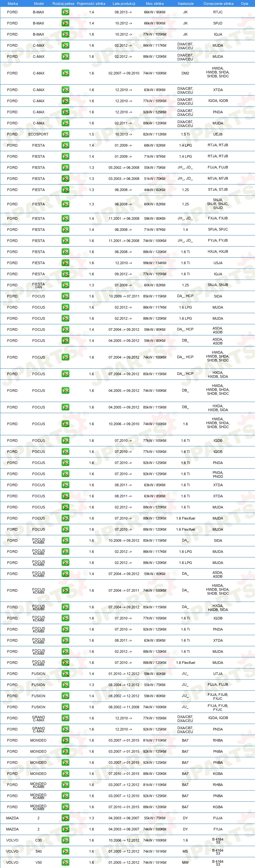Click fuel icon in MONDEO KOMBI RHBA row
255x868 pixels.
pos(65,785)
